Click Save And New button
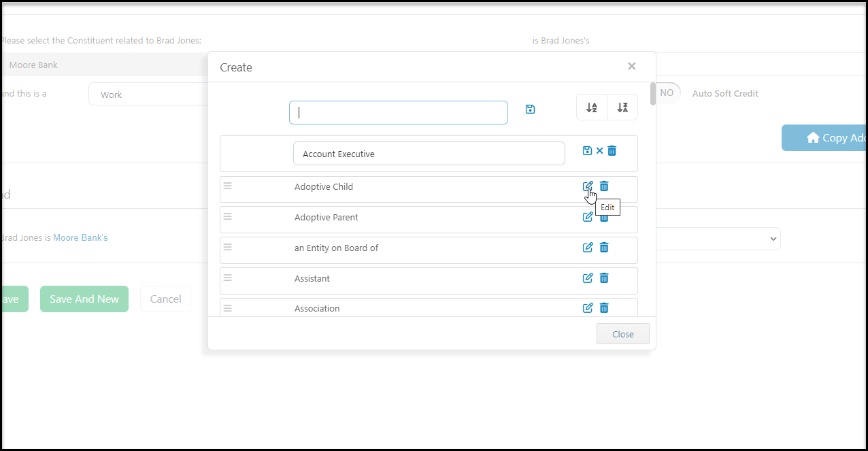 tap(84, 299)
